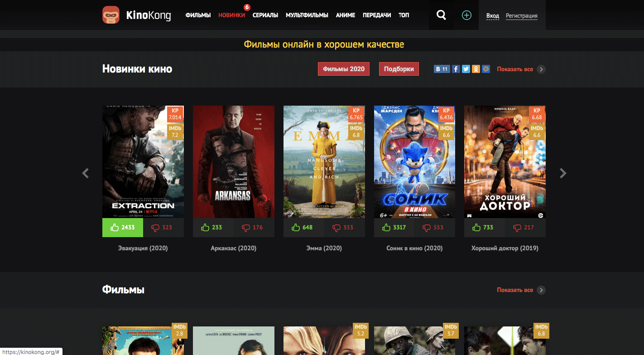The height and width of the screenshot is (355, 644).
Task: Dislike Эвакуация with thumbs down 323
Action: pos(163,228)
